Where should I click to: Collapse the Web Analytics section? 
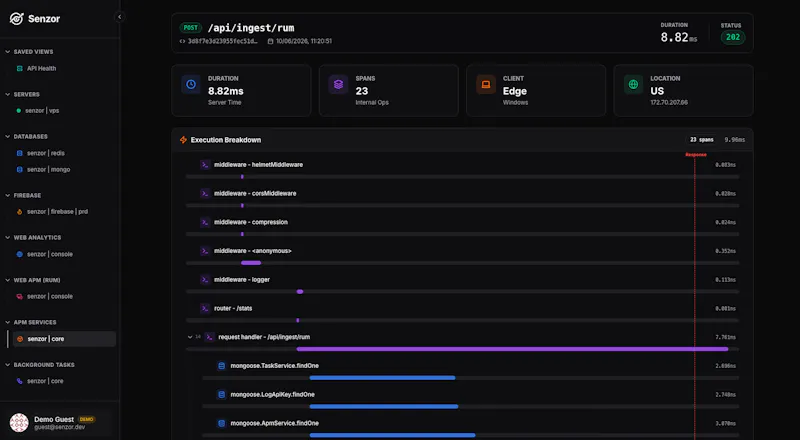(x=8, y=238)
